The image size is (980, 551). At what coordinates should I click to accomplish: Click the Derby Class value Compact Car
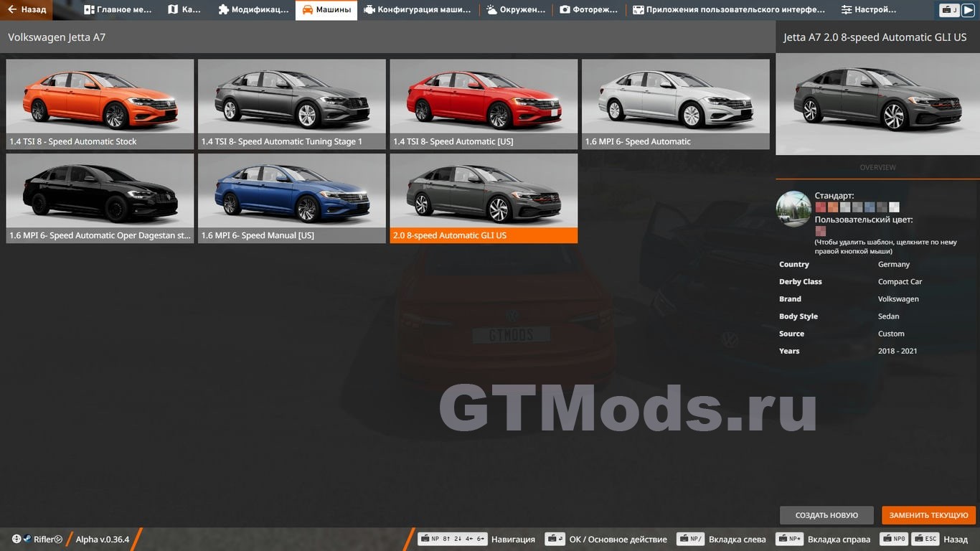[x=900, y=282]
